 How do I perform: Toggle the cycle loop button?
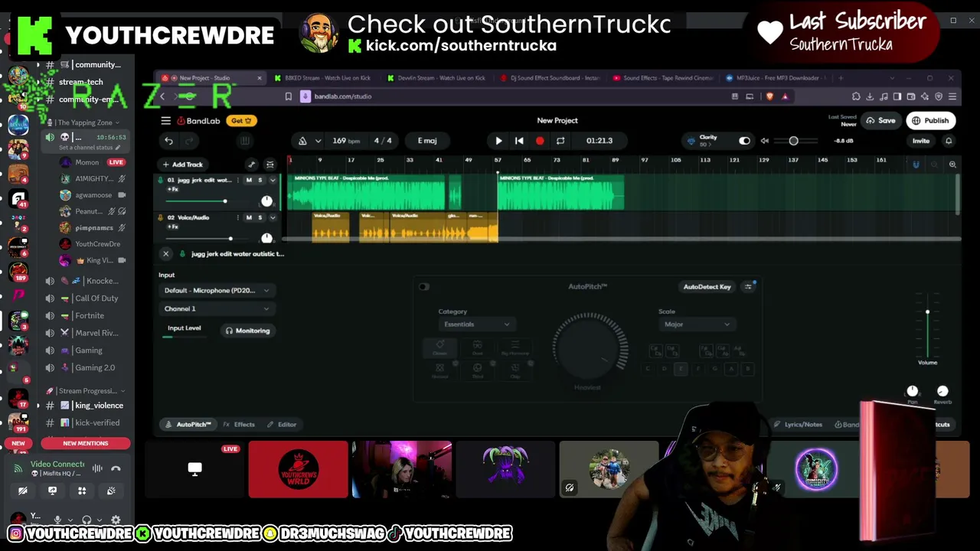(x=560, y=141)
